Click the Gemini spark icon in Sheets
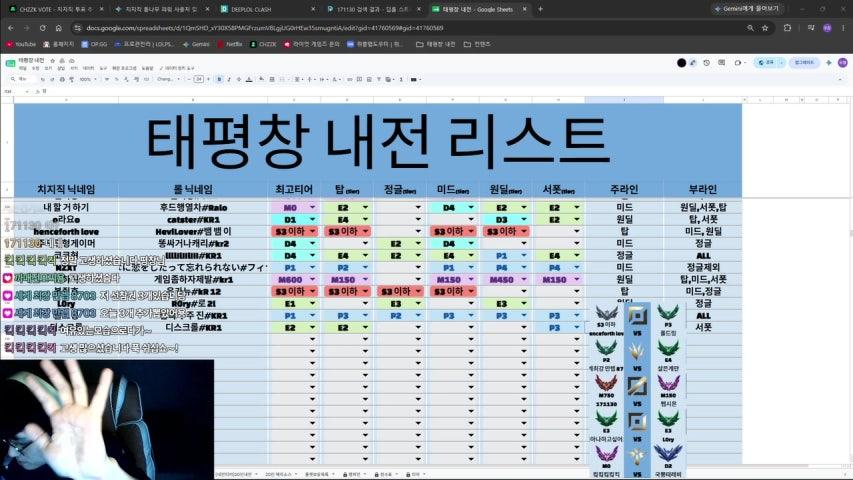The height and width of the screenshot is (480, 853). [x=829, y=63]
